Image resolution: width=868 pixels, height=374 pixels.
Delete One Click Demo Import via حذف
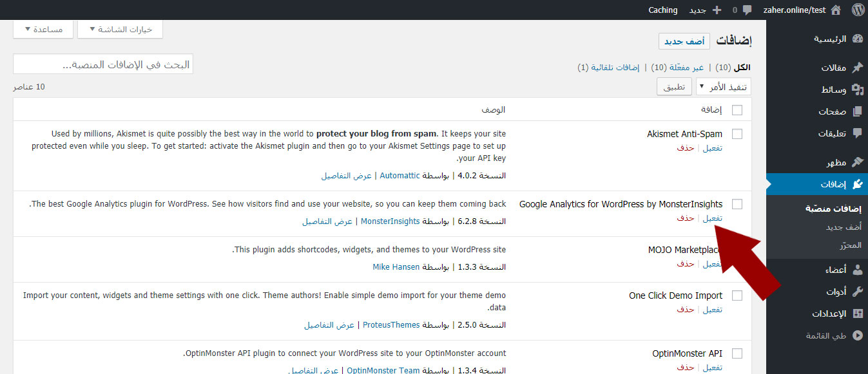pyautogui.click(x=686, y=310)
